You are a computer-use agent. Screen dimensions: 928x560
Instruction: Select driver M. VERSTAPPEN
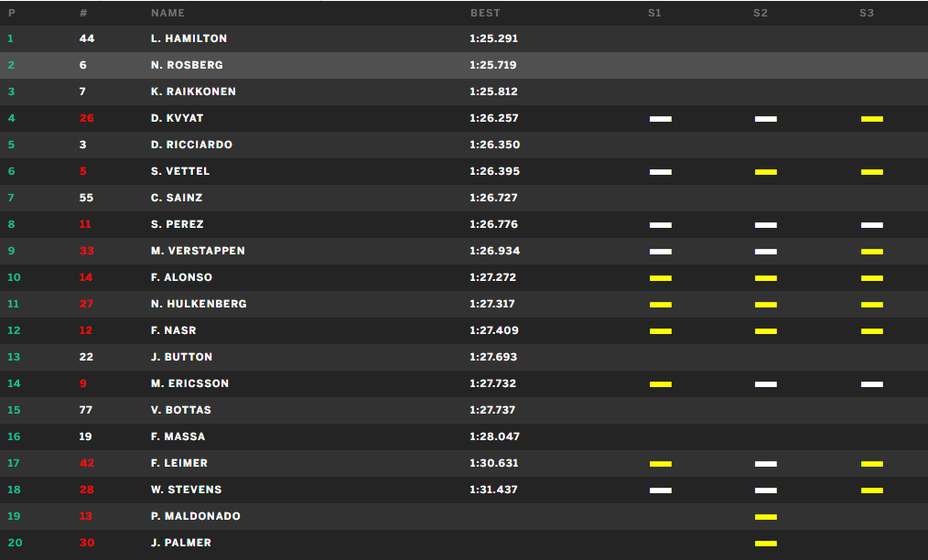(198, 251)
